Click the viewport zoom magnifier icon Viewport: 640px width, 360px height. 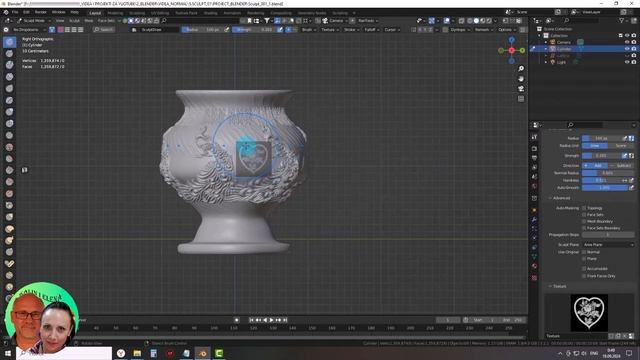click(521, 69)
